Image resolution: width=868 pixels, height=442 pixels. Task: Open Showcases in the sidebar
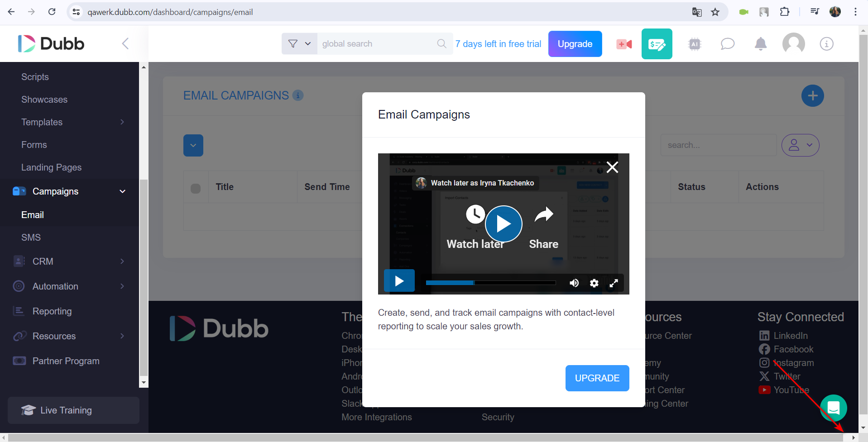(x=44, y=100)
